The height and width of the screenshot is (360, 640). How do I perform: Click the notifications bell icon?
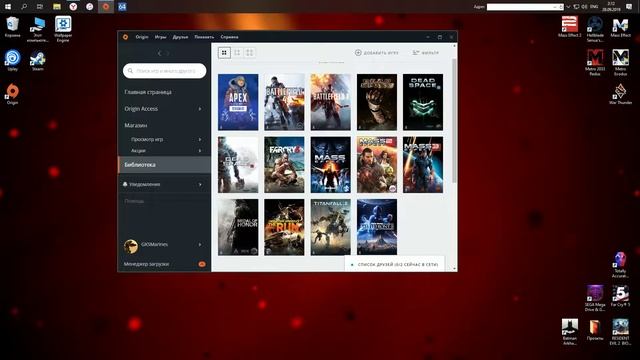click(125, 184)
